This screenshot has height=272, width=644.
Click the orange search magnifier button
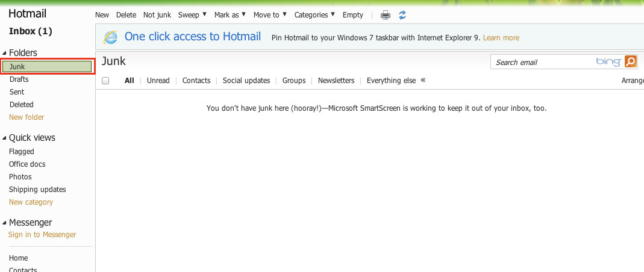pyautogui.click(x=630, y=61)
